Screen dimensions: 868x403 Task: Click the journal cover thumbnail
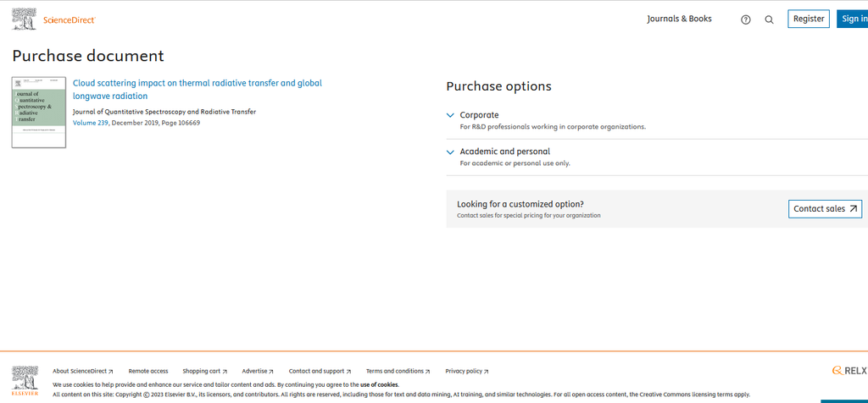[39, 113]
